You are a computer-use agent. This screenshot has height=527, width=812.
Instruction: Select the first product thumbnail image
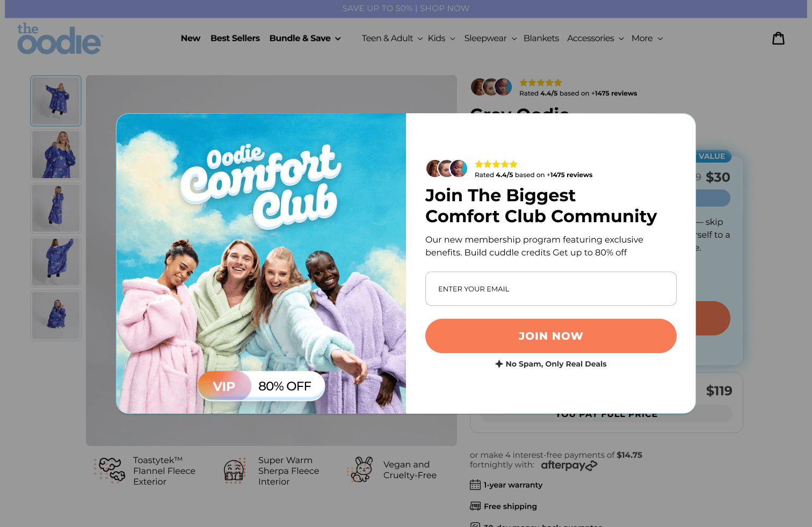point(56,101)
